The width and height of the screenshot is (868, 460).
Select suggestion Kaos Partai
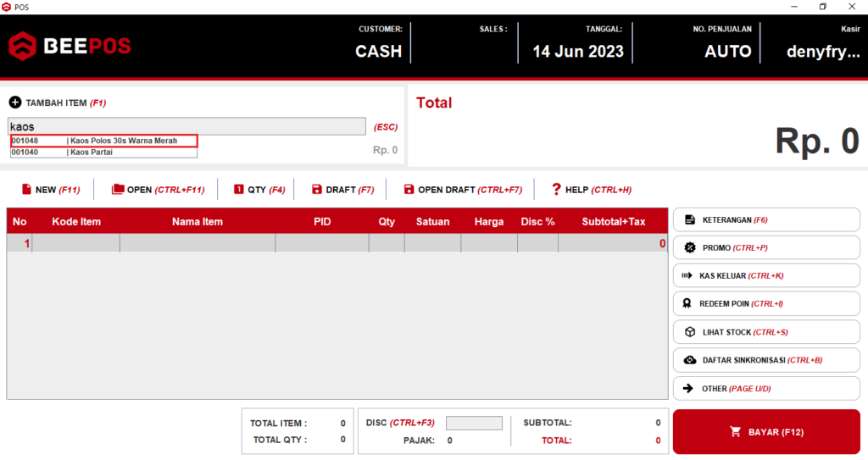point(103,152)
